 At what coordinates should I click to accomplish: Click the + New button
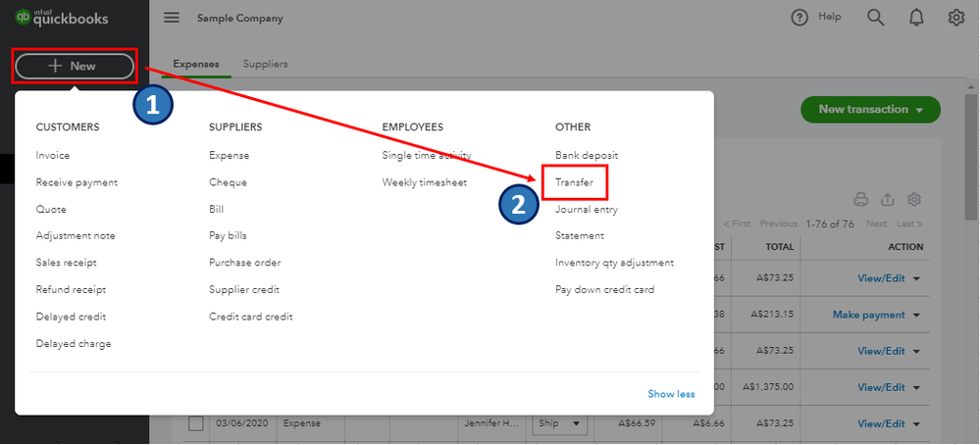click(x=75, y=66)
